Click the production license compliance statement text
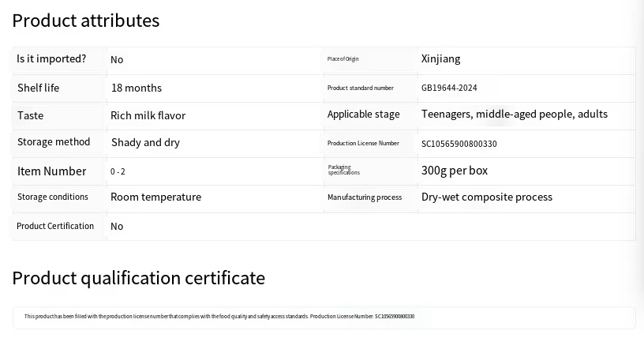This screenshot has width=644, height=342. 219,317
